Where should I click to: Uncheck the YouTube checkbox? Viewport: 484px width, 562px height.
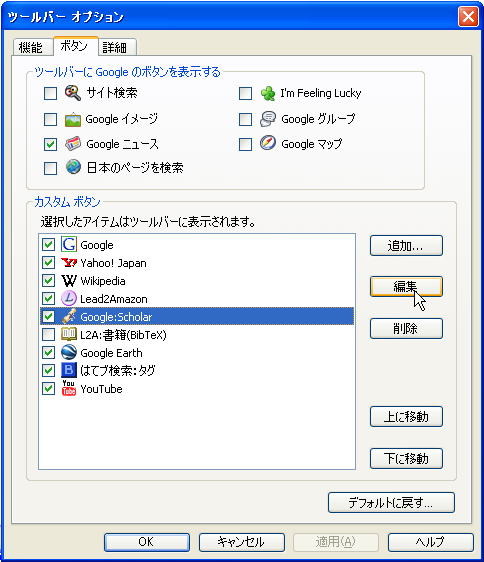pyautogui.click(x=48, y=389)
